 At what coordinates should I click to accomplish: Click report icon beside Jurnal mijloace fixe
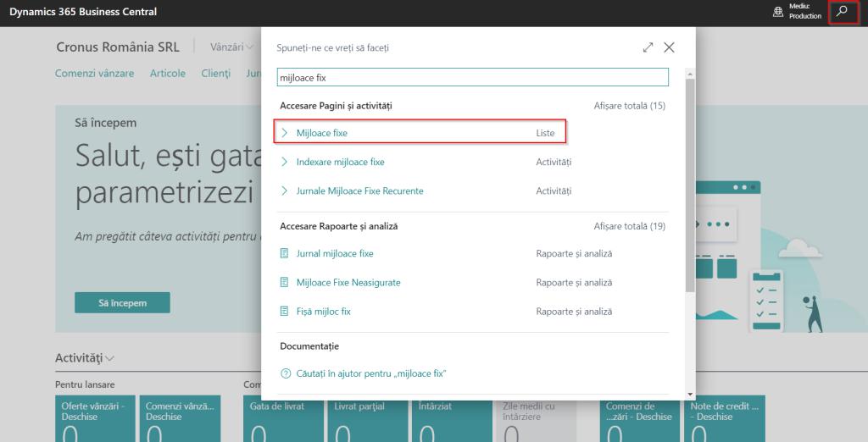point(285,253)
